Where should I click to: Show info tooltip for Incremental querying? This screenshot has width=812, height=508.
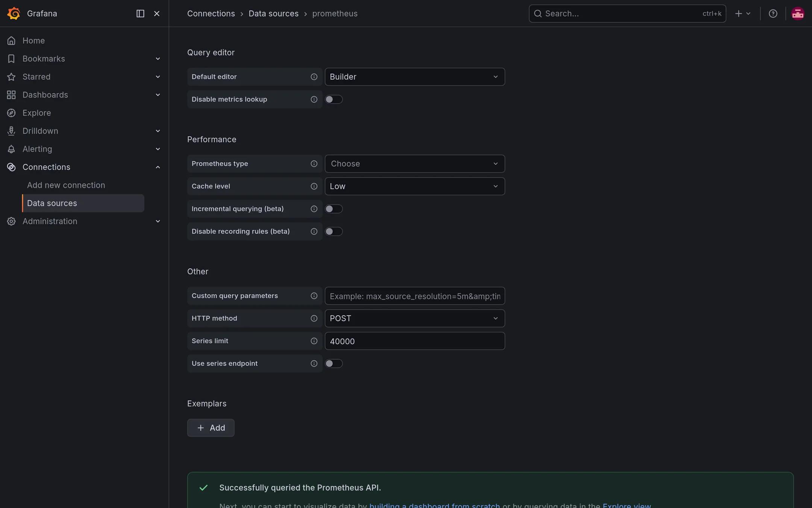tap(314, 209)
